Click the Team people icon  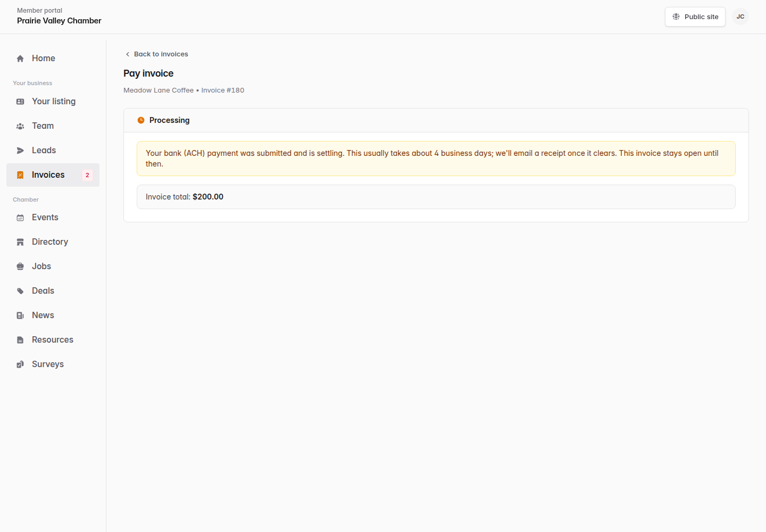point(20,126)
